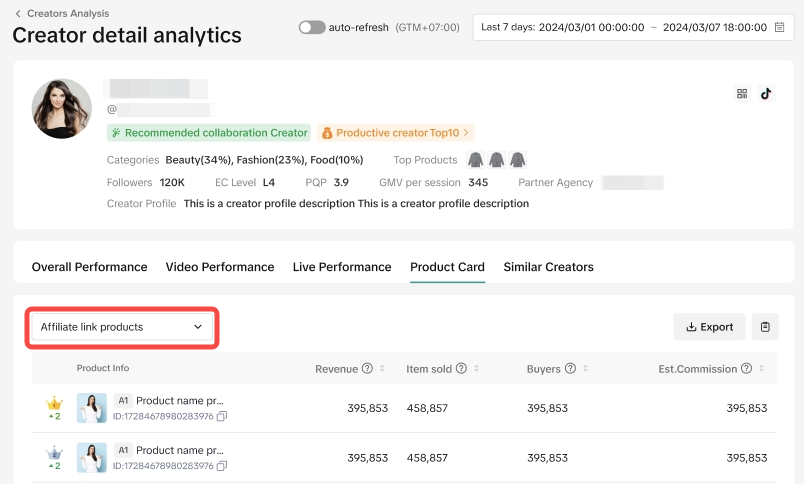Switch to the Video Performance tab
Image resolution: width=804 pixels, height=484 pixels.
click(x=219, y=267)
